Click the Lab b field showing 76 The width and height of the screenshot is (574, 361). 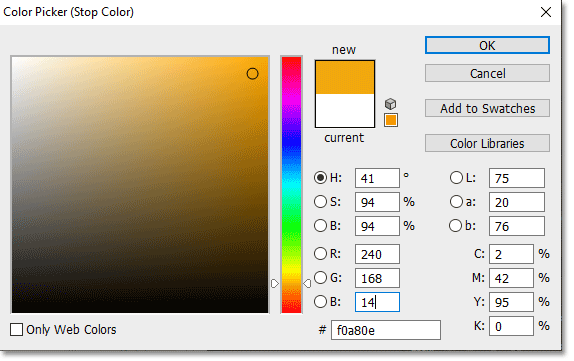coord(517,226)
